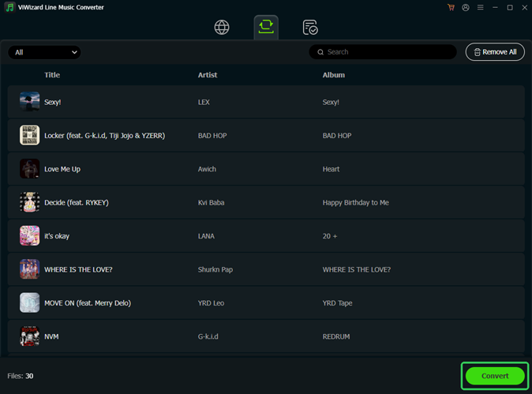Click the 20 + album name
Image resolution: width=532 pixels, height=394 pixels.
[x=330, y=236]
